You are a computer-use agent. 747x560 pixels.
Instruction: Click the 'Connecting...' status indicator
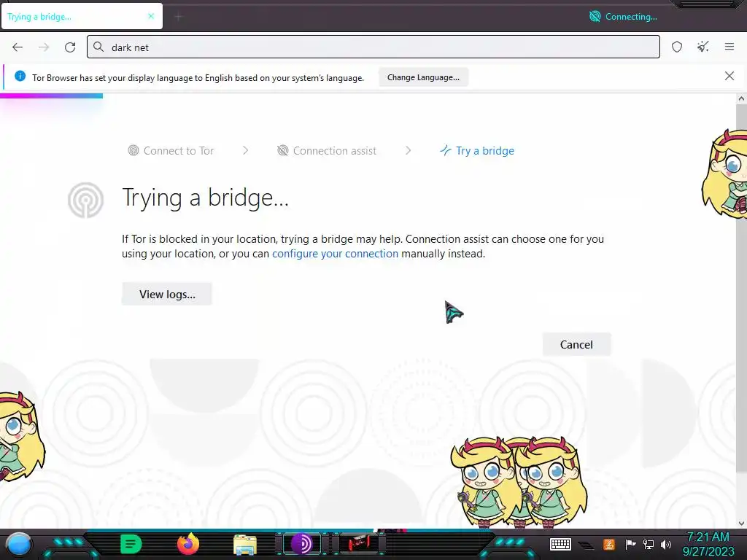tap(624, 17)
